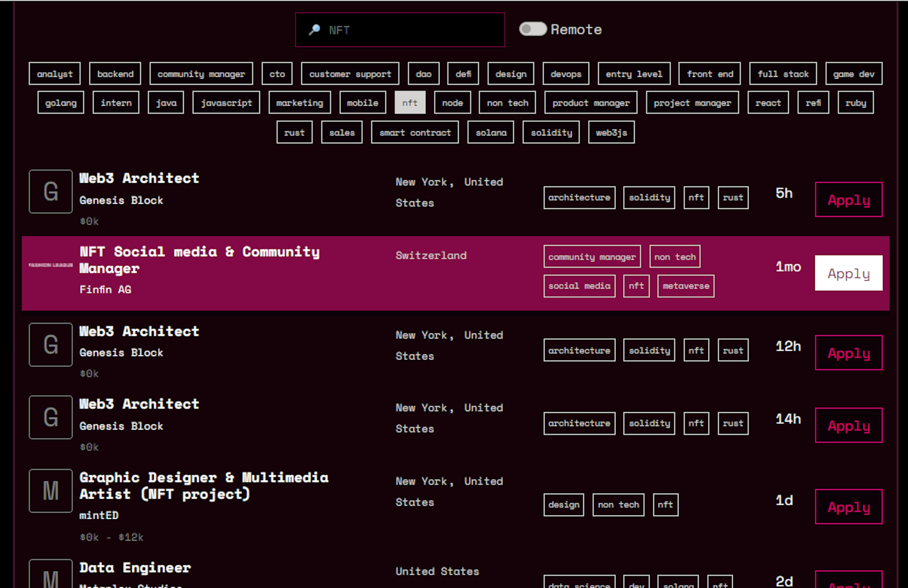Click the search magnifier icon
This screenshot has width=908, height=588.
click(314, 30)
